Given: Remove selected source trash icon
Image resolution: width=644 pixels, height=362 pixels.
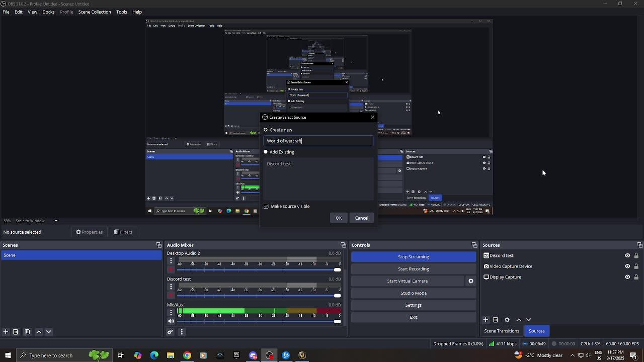Looking at the screenshot, I should tap(496, 320).
